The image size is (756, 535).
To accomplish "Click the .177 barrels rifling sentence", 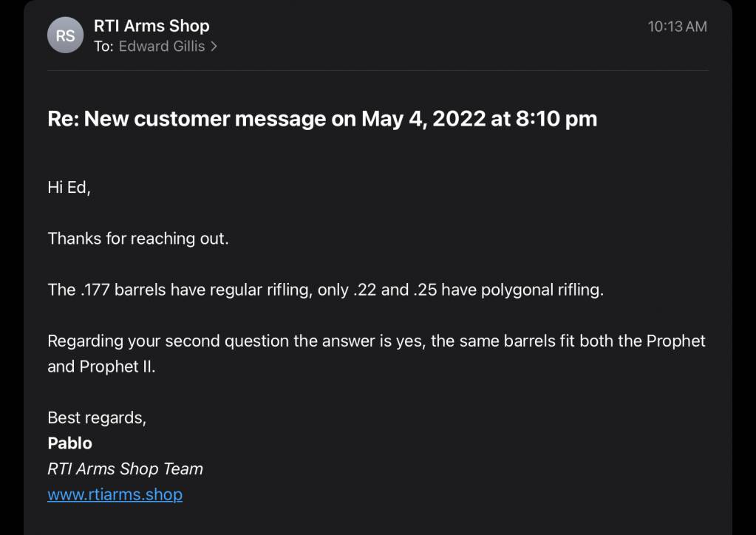I will point(325,290).
